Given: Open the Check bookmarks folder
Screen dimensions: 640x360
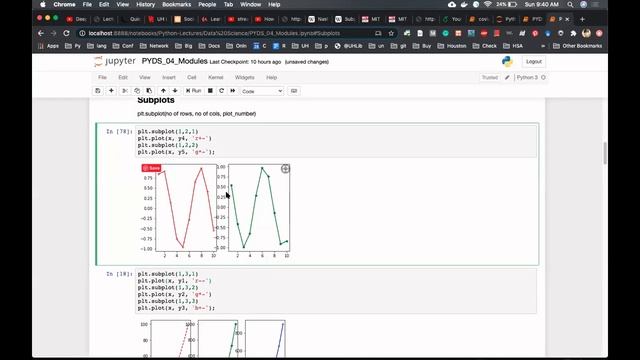Looking at the screenshot, I should 485,46.
